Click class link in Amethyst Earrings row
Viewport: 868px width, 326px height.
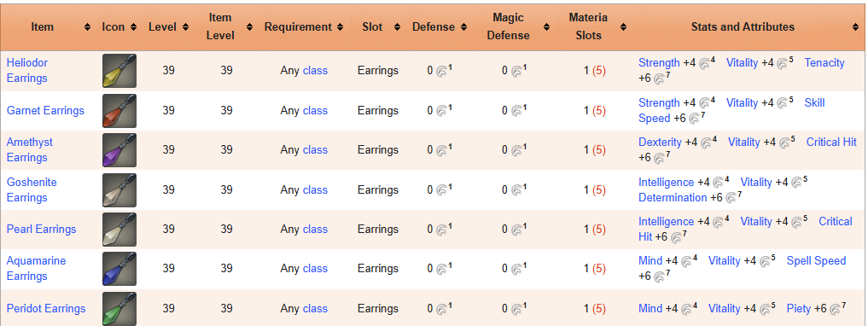click(315, 150)
